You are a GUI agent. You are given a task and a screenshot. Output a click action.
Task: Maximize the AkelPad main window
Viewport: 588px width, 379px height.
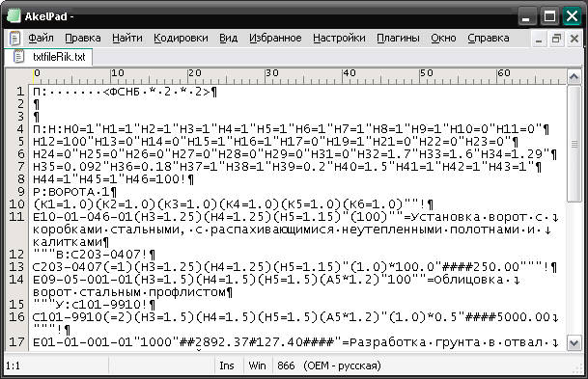(x=549, y=16)
